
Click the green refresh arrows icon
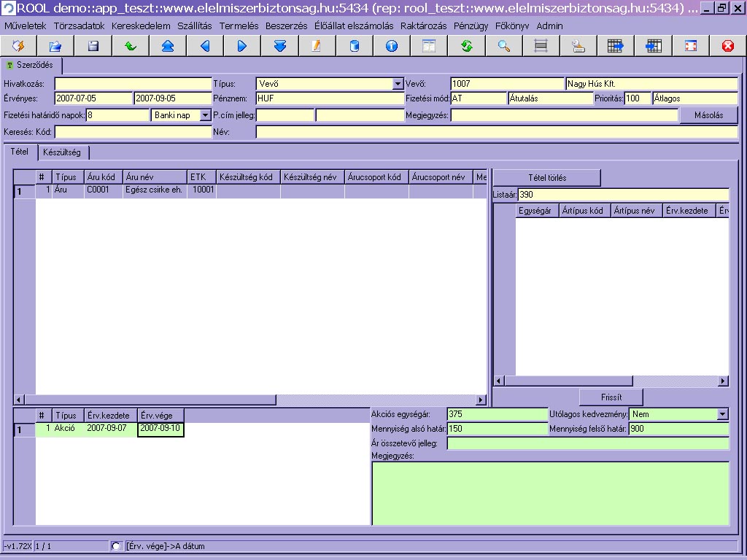(x=467, y=46)
